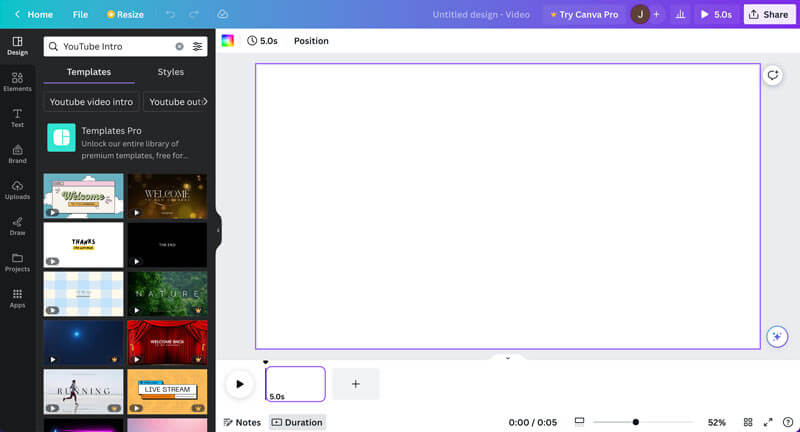Collapse the timeline with chevron
The image size is (800, 432).
[x=508, y=358]
